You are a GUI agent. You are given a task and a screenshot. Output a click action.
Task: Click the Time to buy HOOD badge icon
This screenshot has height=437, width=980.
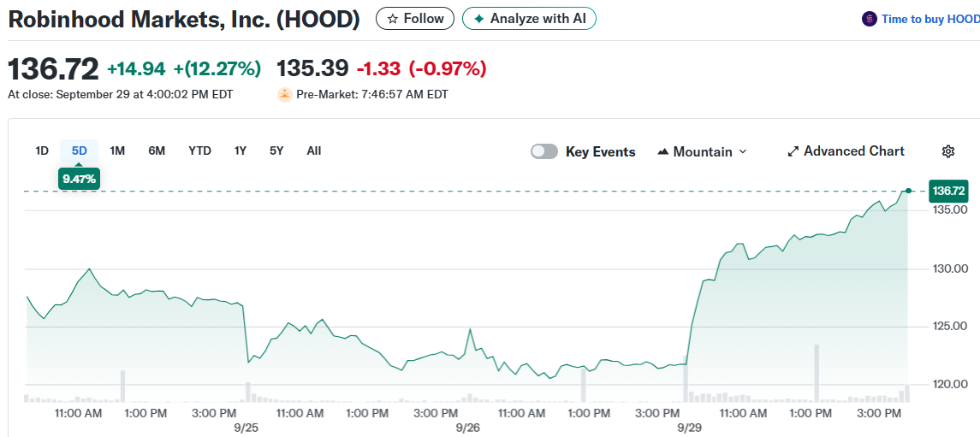click(869, 20)
